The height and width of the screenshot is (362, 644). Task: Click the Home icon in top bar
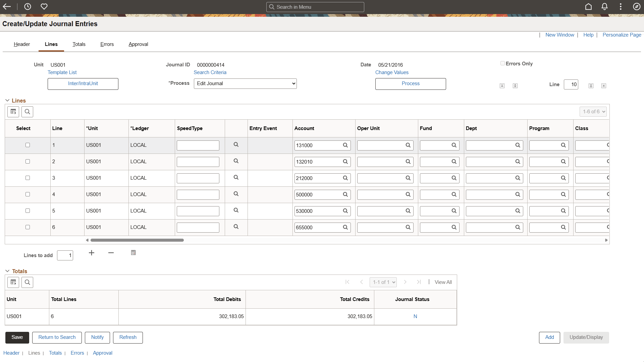click(x=588, y=7)
